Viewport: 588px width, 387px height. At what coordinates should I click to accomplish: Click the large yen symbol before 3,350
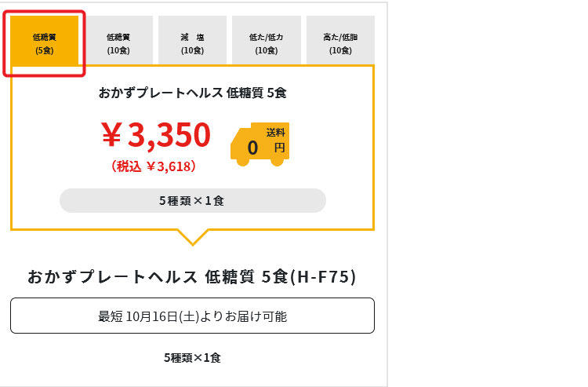point(111,135)
